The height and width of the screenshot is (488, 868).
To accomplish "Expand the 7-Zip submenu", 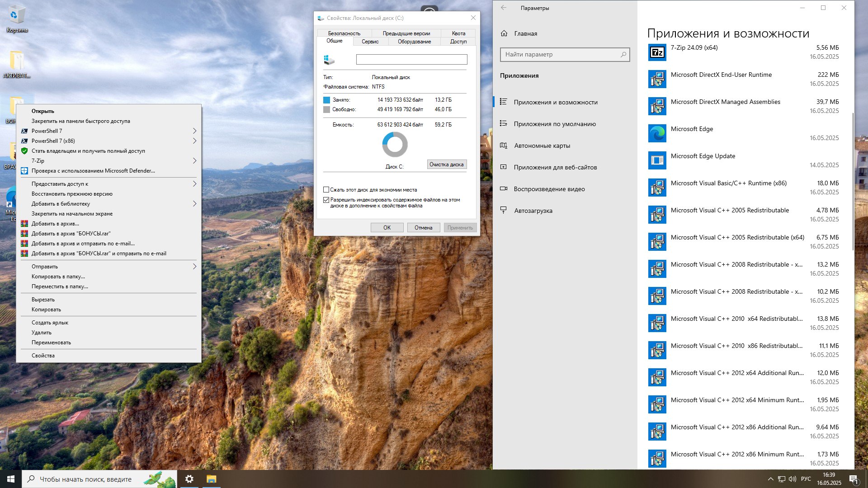I will click(194, 161).
